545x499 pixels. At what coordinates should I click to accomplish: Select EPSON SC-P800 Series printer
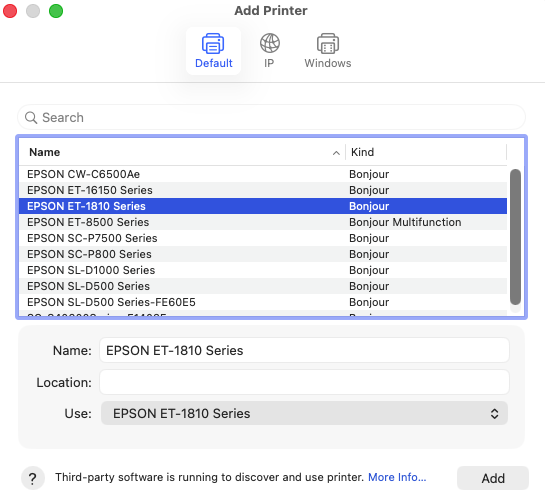pos(263,254)
